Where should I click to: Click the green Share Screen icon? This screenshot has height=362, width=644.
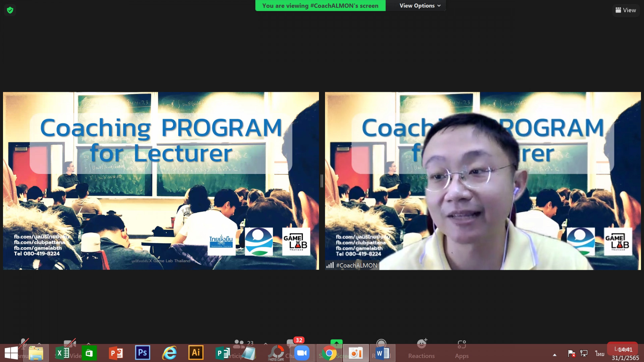pos(336,343)
